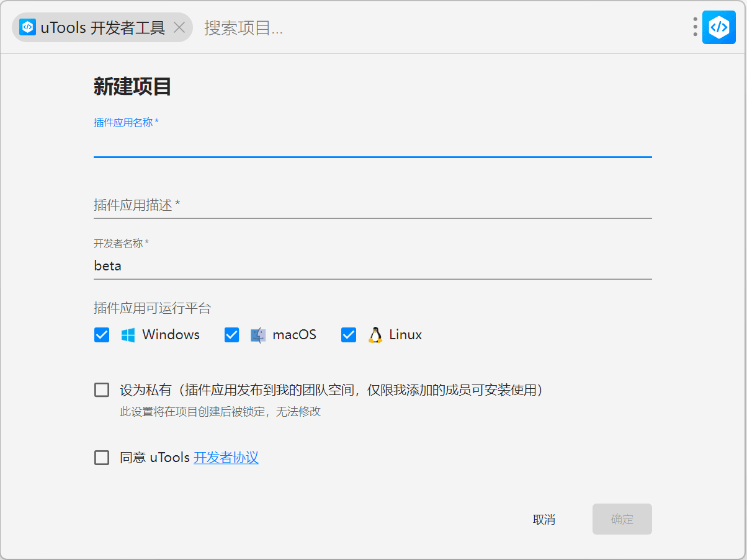Screen dimensions: 747x560
Task: Click the blue code logo at top right
Action: tap(718, 27)
